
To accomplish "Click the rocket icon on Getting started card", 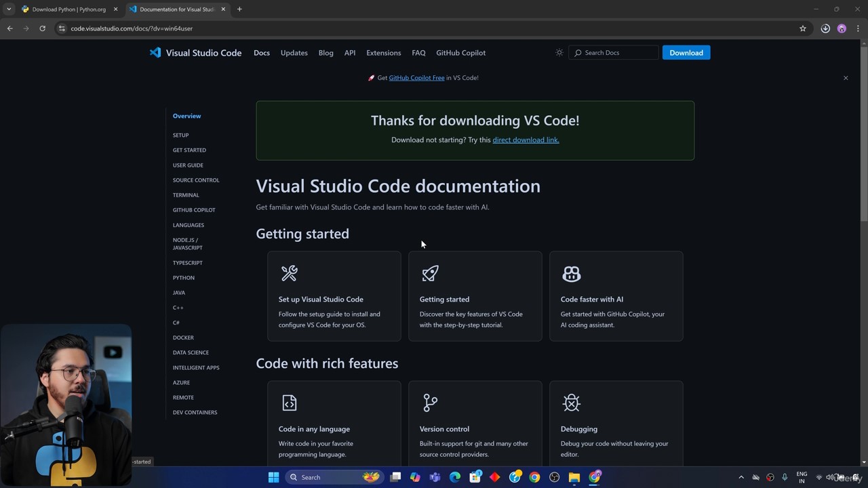I will pos(431,273).
